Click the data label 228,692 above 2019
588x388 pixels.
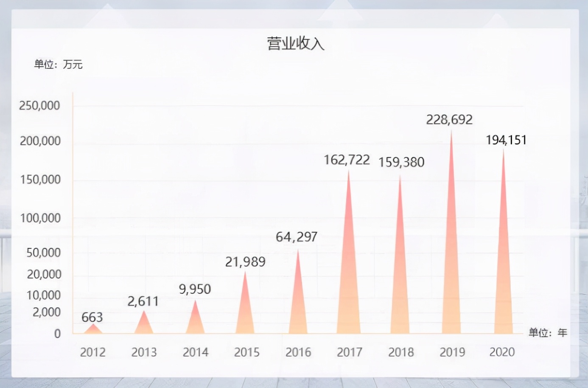pos(450,119)
